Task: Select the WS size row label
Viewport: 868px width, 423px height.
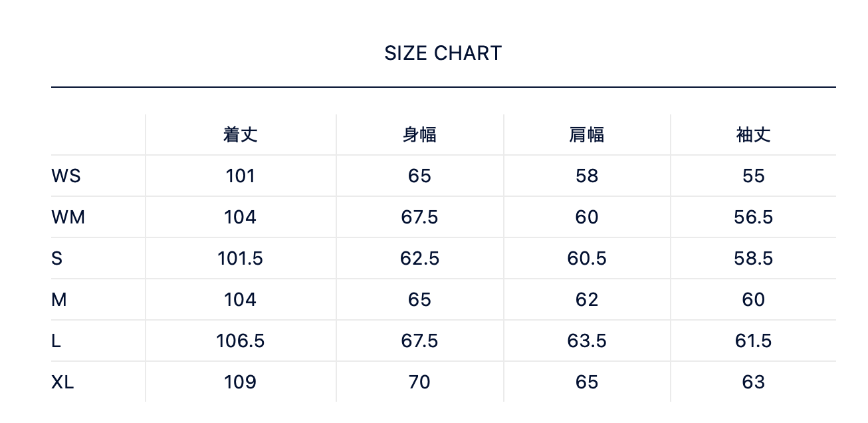Action: pos(66,176)
